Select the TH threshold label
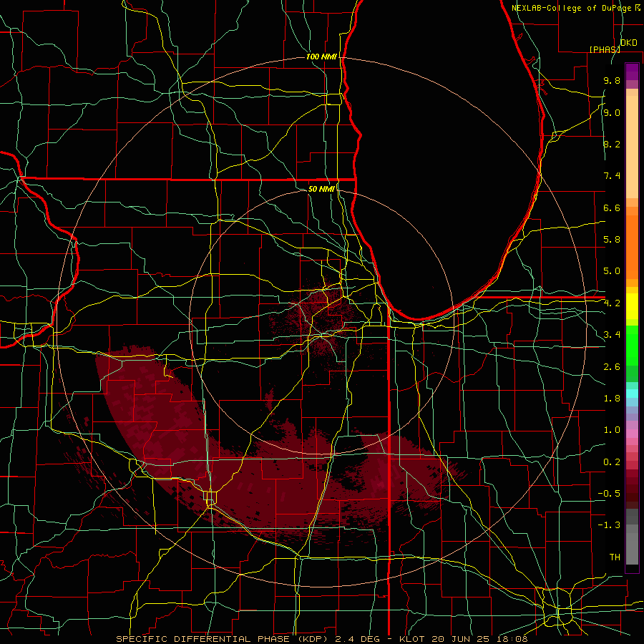The width and height of the screenshot is (644, 644). (615, 557)
